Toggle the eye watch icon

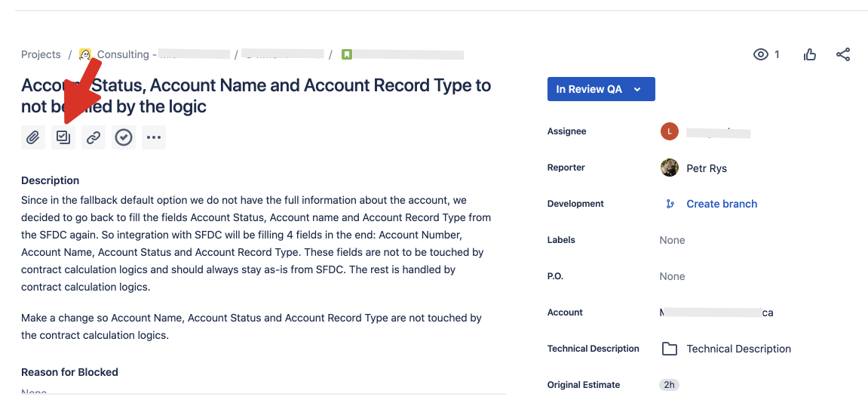click(761, 54)
